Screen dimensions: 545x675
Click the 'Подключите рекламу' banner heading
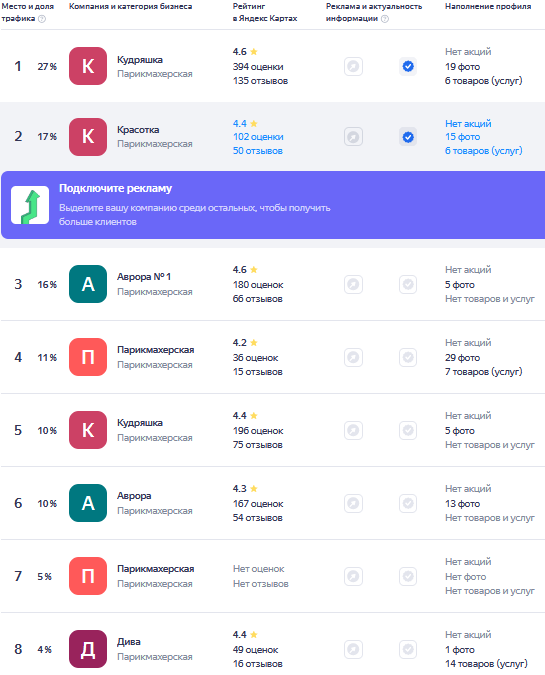(x=115, y=189)
